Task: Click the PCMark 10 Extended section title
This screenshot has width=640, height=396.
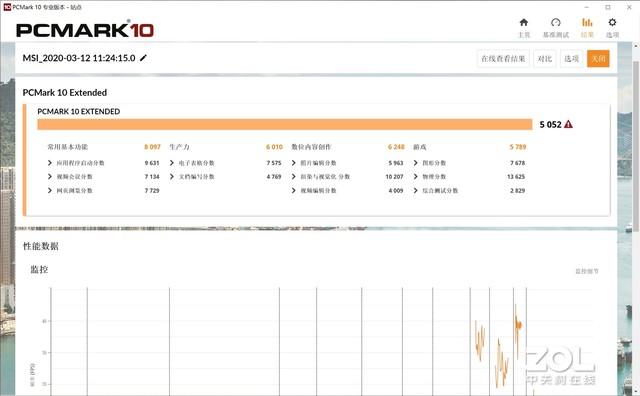Action: coord(65,93)
